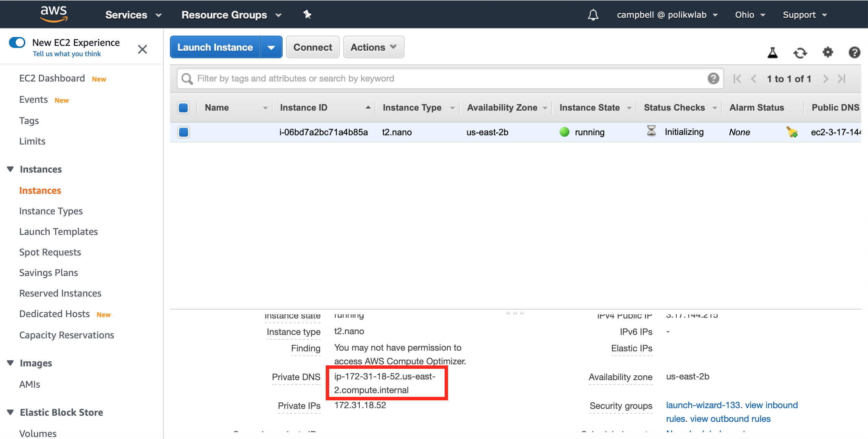Image resolution: width=868 pixels, height=439 pixels.
Task: Open Launch Templates in sidebar
Action: 58,232
